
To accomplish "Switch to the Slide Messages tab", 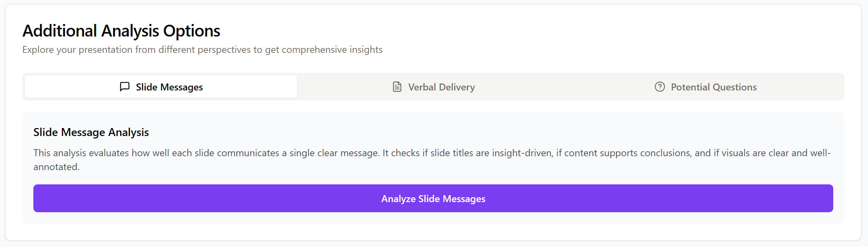I will tap(161, 87).
